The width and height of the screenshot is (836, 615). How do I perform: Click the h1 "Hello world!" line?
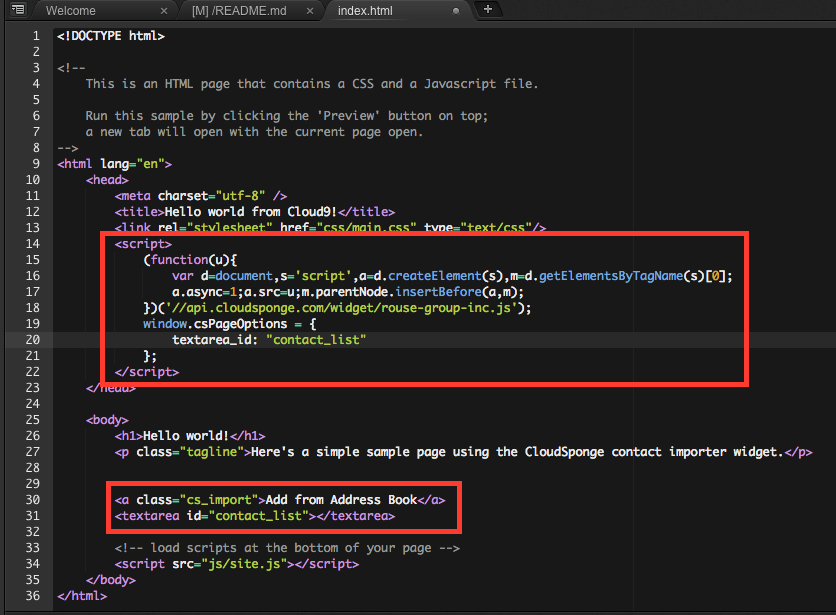coord(190,436)
